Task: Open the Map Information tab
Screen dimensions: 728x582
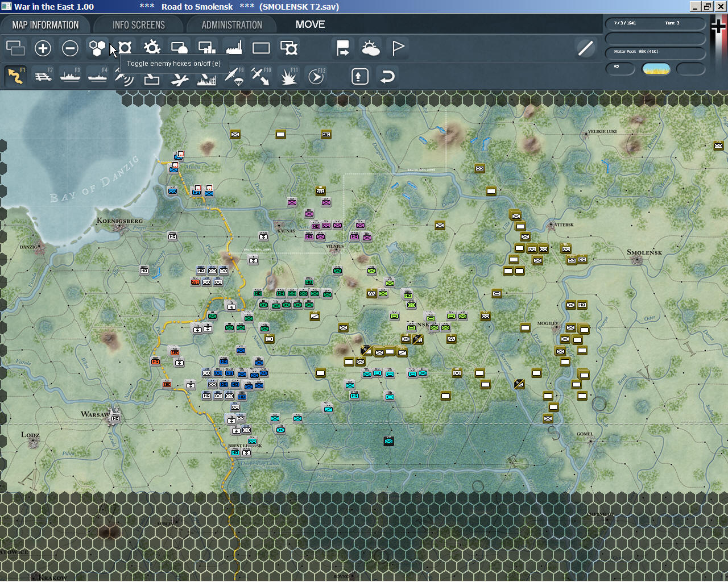Action: [45, 25]
